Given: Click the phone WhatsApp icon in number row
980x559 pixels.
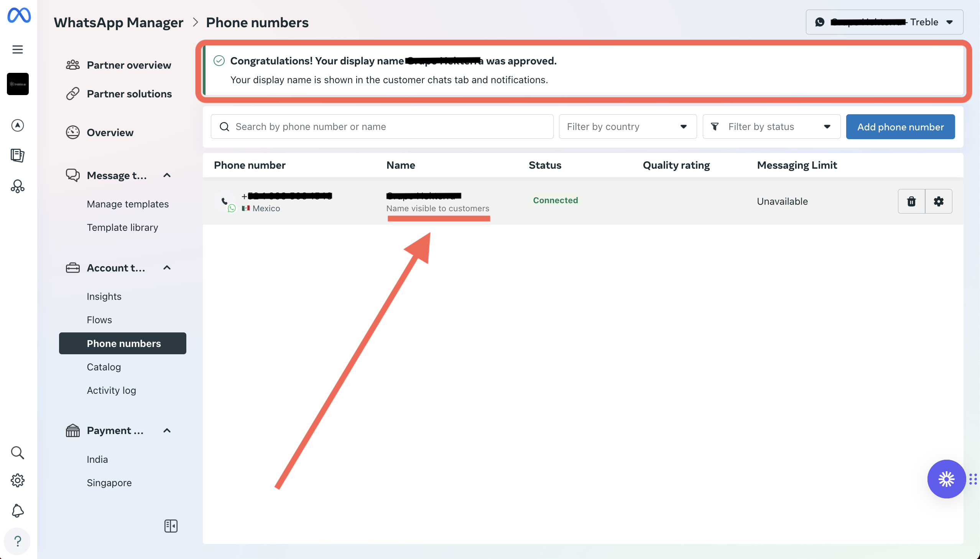Looking at the screenshot, I should (226, 202).
